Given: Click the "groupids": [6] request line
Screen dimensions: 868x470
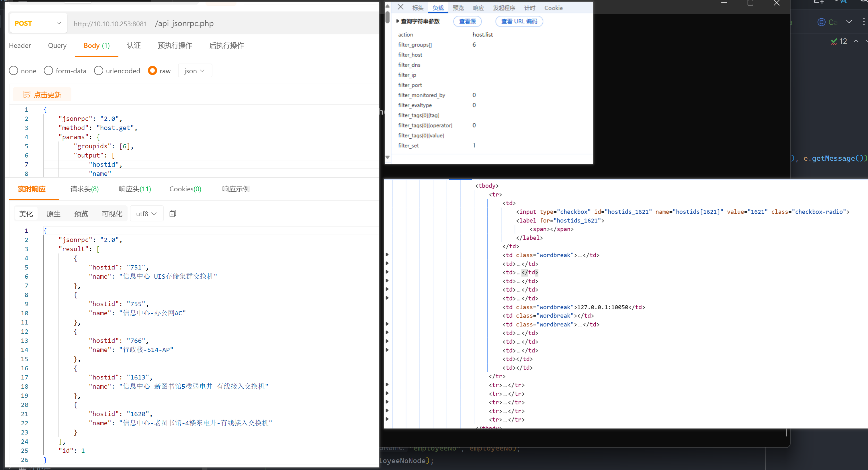Looking at the screenshot, I should click(x=104, y=146).
